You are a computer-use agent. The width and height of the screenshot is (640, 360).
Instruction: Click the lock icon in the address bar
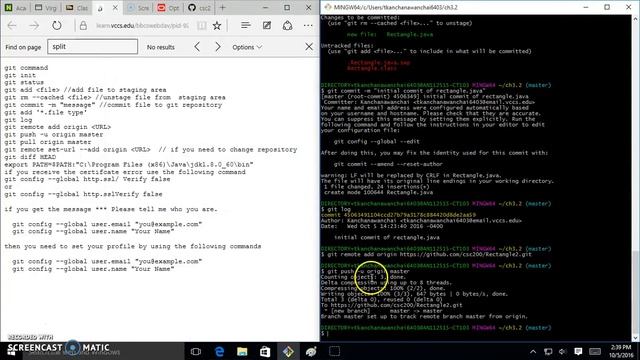pyautogui.click(x=83, y=25)
